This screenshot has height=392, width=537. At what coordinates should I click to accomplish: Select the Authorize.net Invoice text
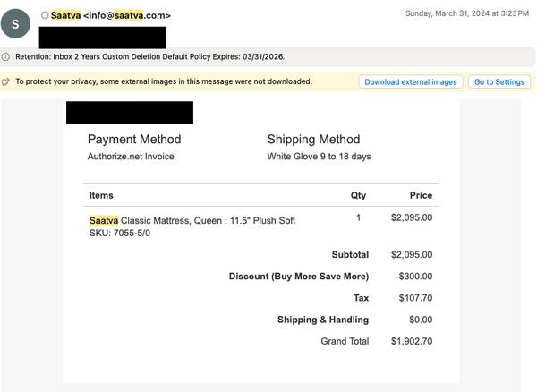coord(131,157)
